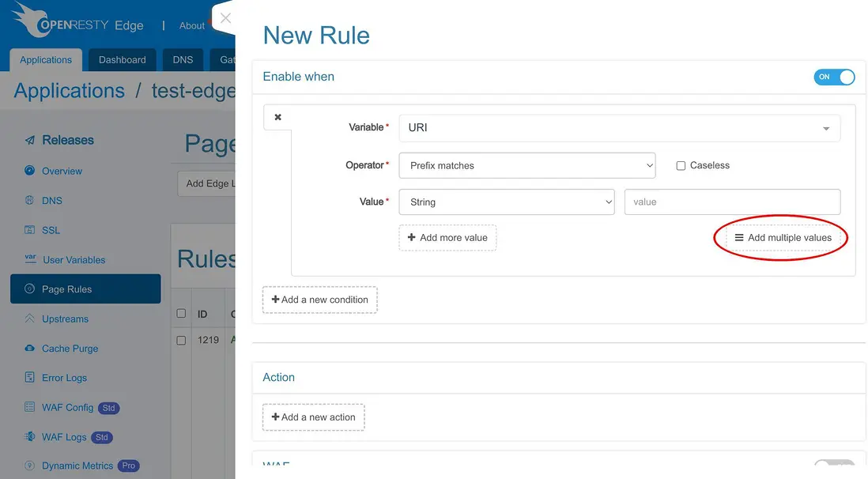
Task: Click the Error Logs label
Action: [64, 378]
